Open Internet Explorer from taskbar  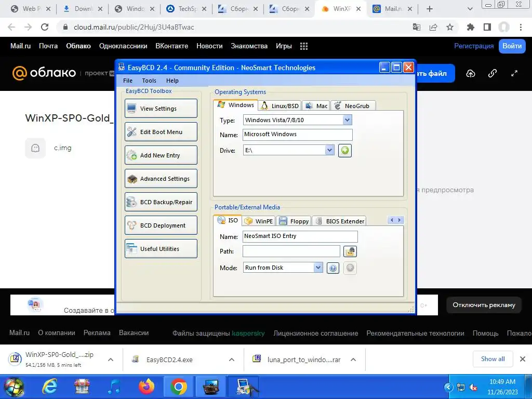point(49,387)
